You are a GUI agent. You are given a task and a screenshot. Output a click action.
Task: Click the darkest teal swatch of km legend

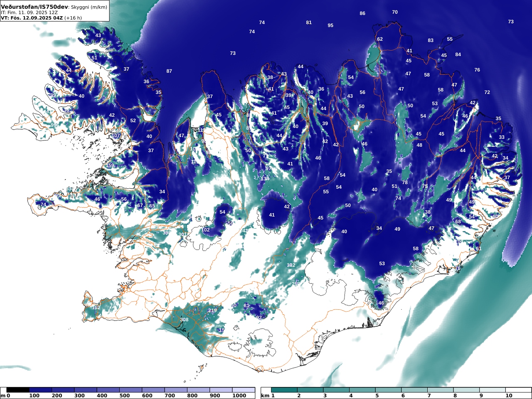[284, 390]
